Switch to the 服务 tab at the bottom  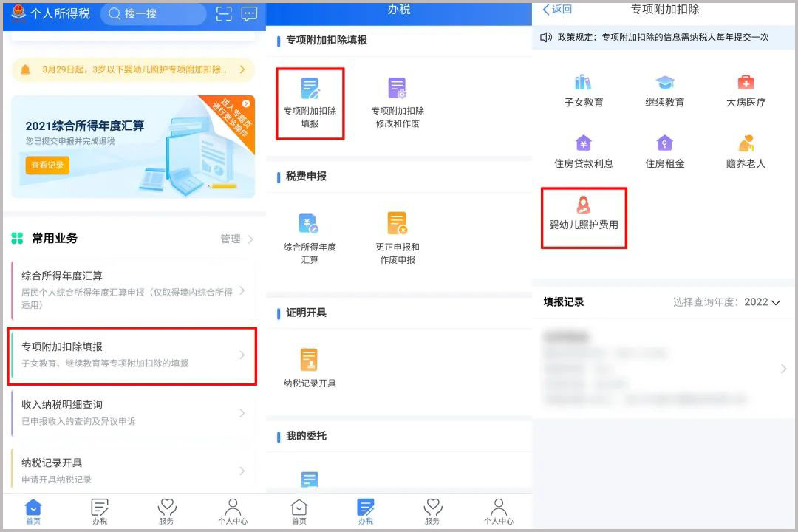coord(166,510)
